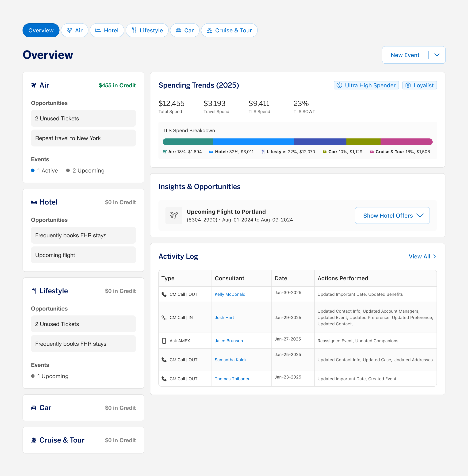Click the Loyalist badge icon
Image resolution: width=468 pixels, height=476 pixels.
tap(408, 85)
